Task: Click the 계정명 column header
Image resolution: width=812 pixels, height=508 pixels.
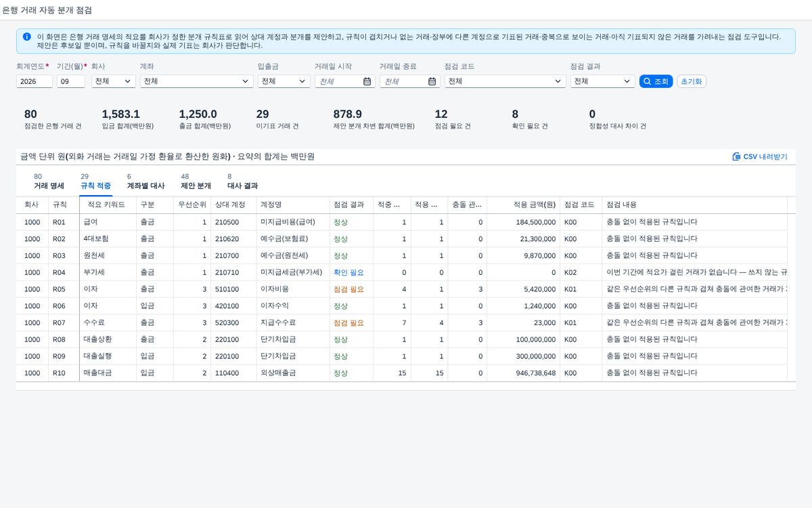Action: click(x=293, y=205)
